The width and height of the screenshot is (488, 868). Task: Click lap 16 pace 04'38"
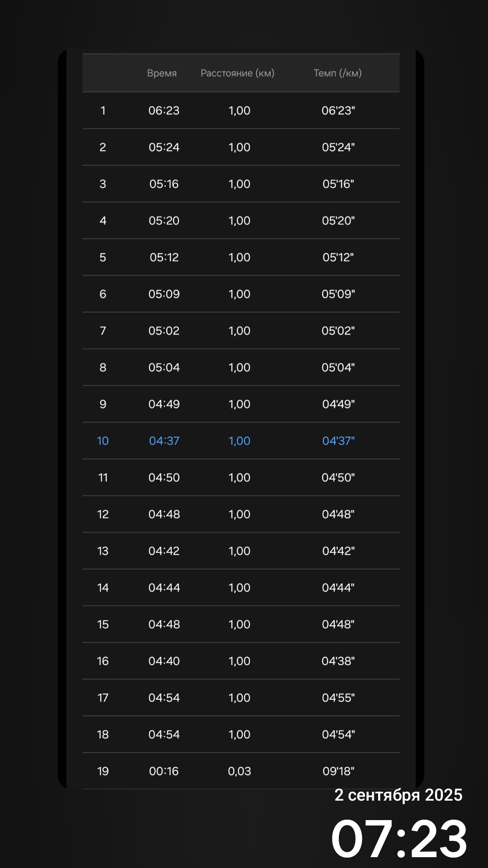[x=338, y=661]
